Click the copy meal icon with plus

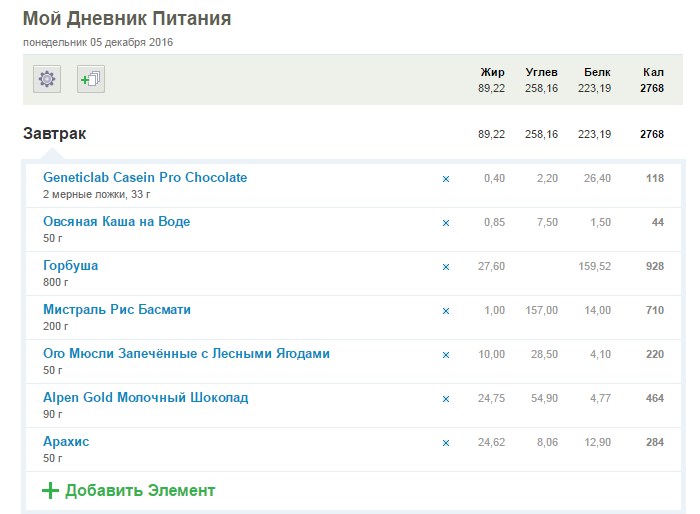(91, 79)
